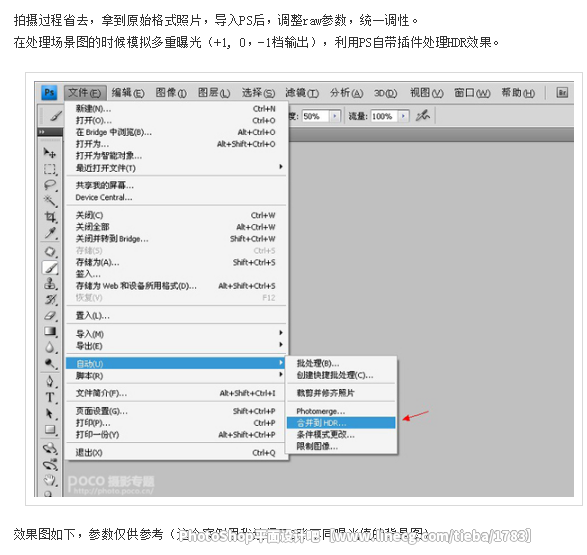Choose 退出(X) entry
587x555 pixels.
tap(175, 452)
